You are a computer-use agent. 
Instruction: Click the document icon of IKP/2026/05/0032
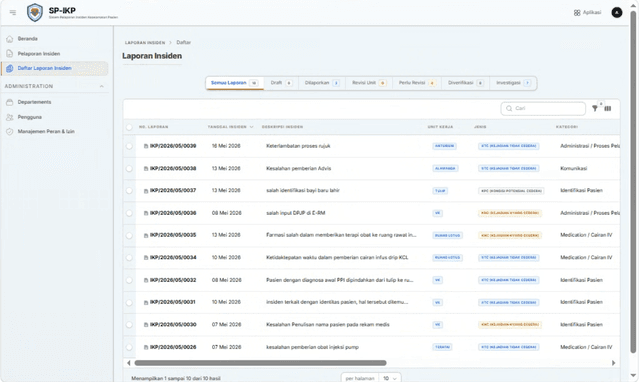(x=146, y=280)
